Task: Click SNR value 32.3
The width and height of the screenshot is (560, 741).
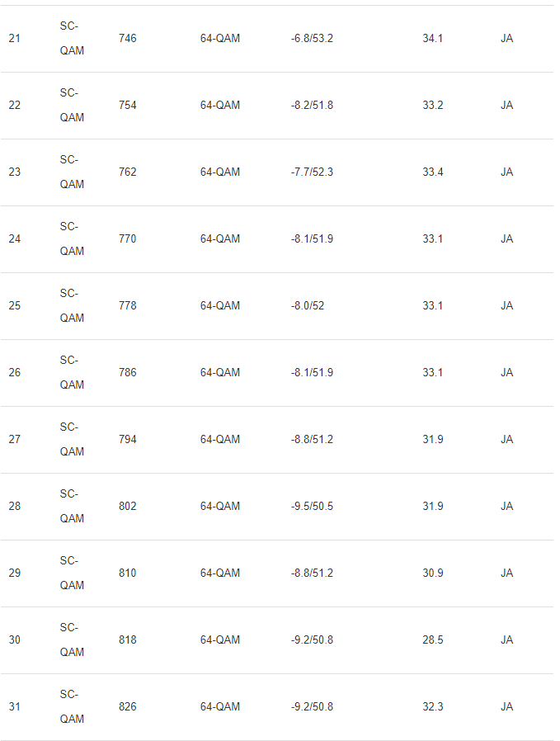Action: 432,707
